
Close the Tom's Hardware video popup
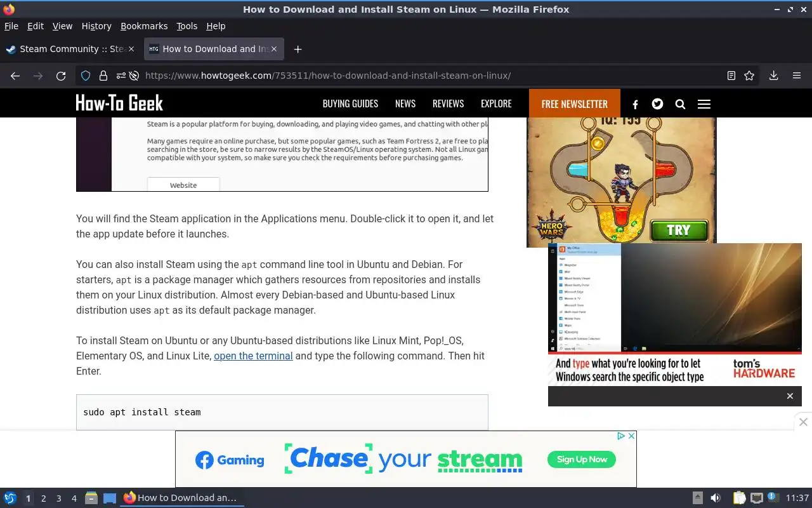790,396
